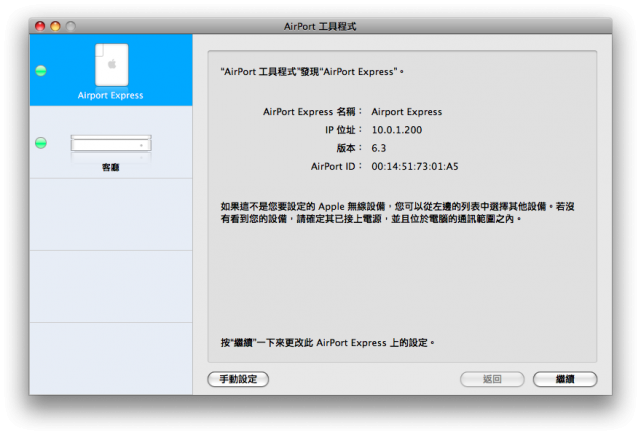Click the Airport Express label in sidebar
Image resolution: width=640 pixels, height=435 pixels.
click(x=111, y=95)
